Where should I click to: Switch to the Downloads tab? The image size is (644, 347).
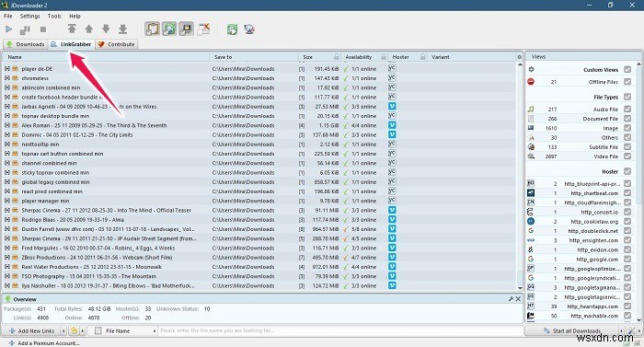[26, 44]
